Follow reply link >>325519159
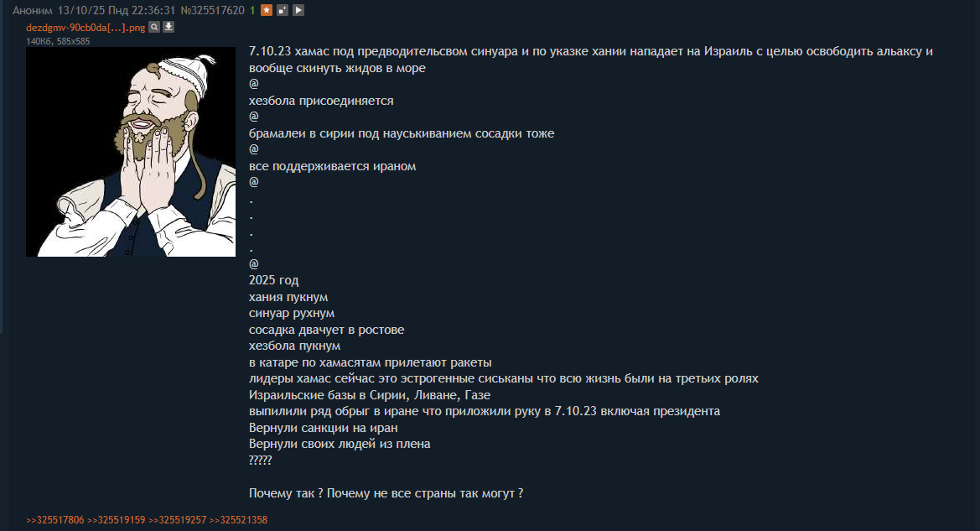Image resolution: width=980 pixels, height=531 pixels. coord(117,520)
